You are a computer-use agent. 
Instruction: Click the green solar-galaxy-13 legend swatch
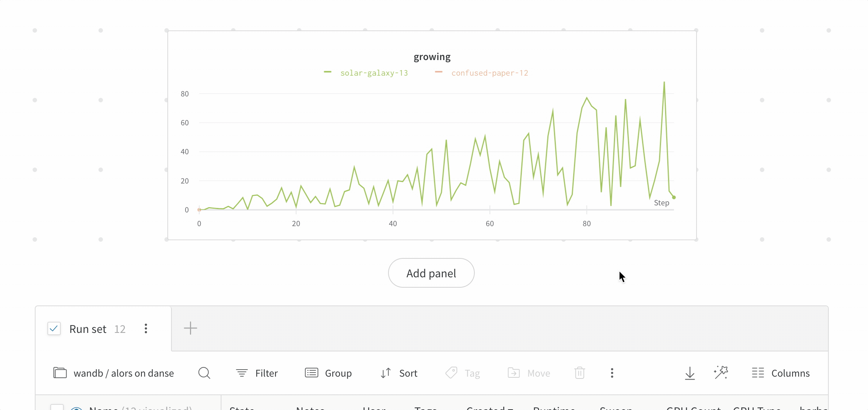point(328,72)
